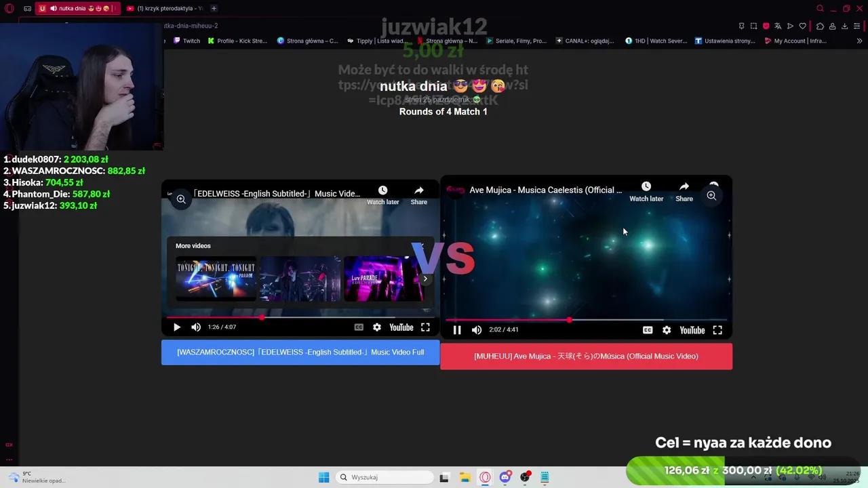The width and height of the screenshot is (868, 488).
Task: Open the snapshot capture icon
Action: (x=753, y=26)
